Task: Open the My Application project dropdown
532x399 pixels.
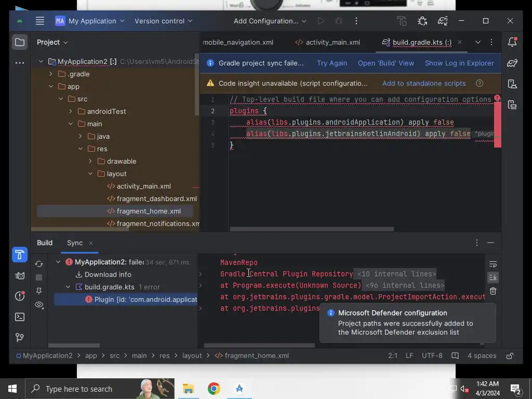Action: (x=90, y=21)
